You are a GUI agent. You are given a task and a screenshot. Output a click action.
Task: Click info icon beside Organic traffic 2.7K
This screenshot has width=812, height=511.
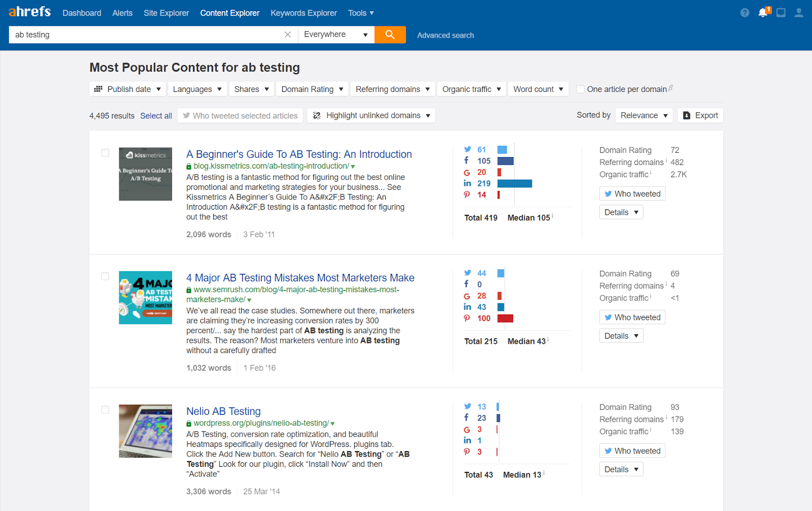tap(651, 173)
